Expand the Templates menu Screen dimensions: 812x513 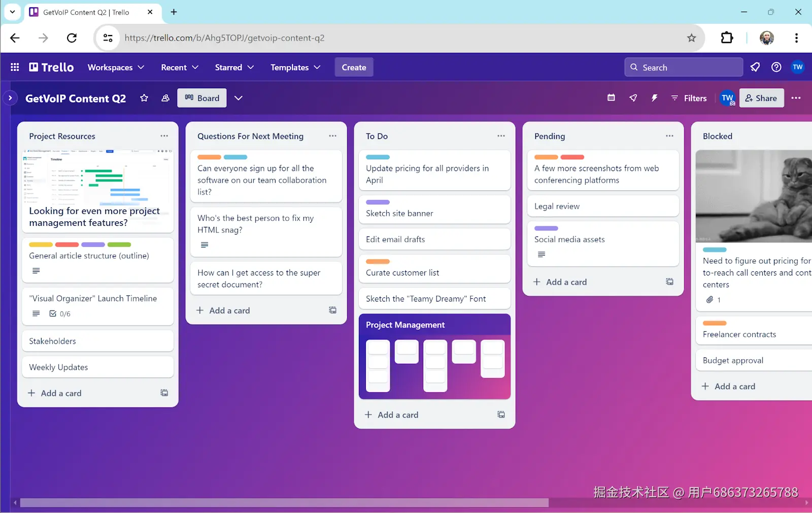click(x=295, y=67)
